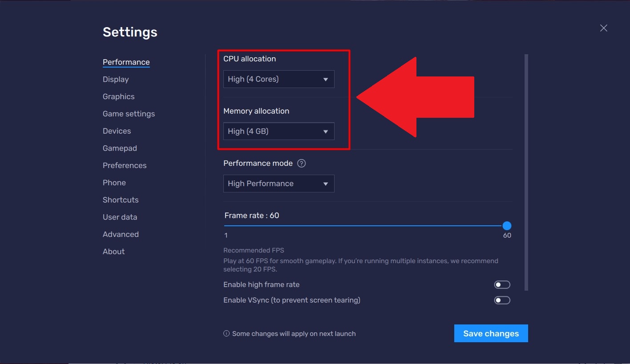Screen dimensions: 630x364
Task: Open the Memory allocation dropdown
Action: click(279, 132)
